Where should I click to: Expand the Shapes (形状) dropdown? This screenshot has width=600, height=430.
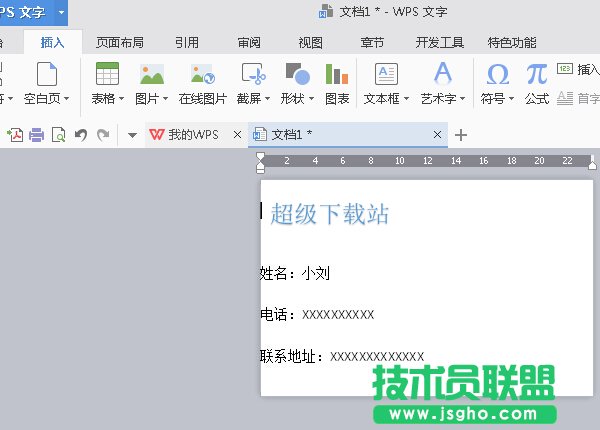[x=296, y=99]
